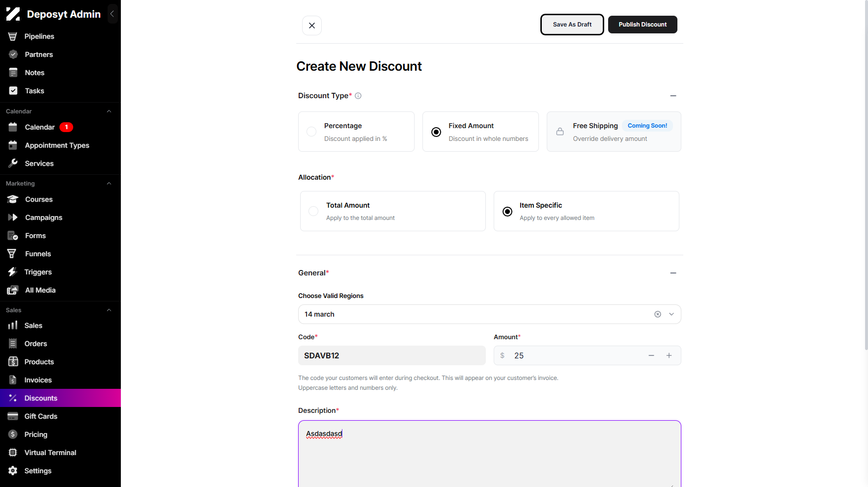
Task: Click Publish Discount button
Action: pos(643,25)
